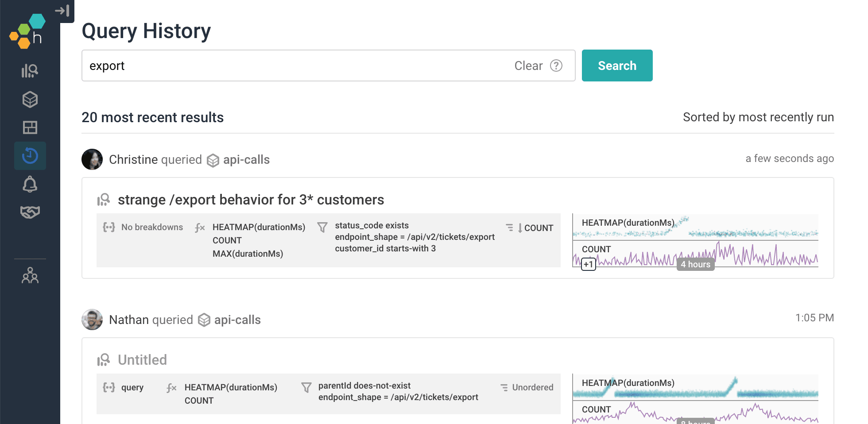Select the Query History clock icon
Viewport: 868px width, 424px height.
click(x=30, y=156)
